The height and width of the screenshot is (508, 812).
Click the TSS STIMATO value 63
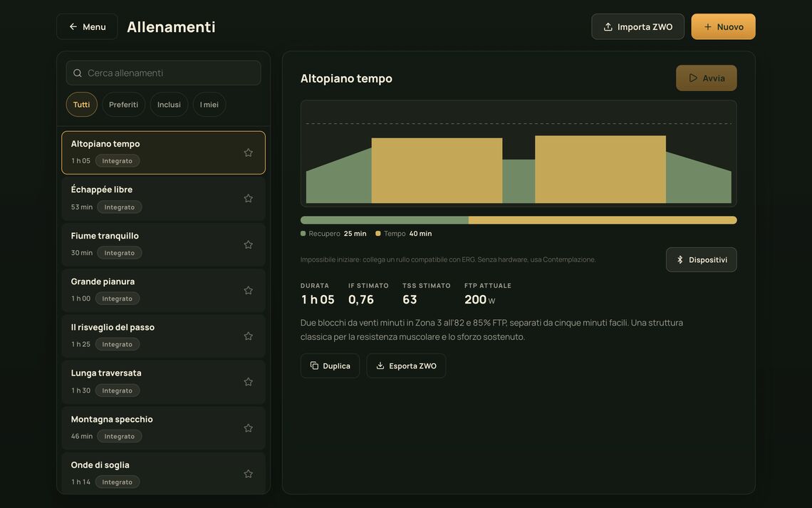coord(410,299)
